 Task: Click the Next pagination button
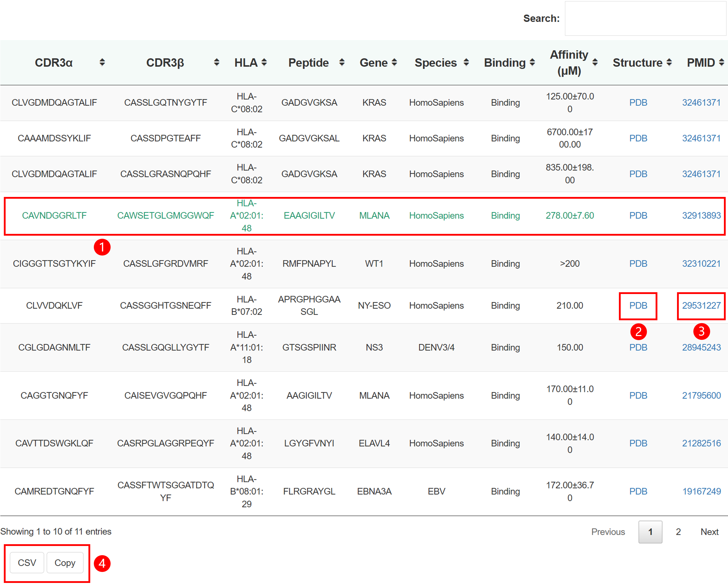tap(709, 532)
